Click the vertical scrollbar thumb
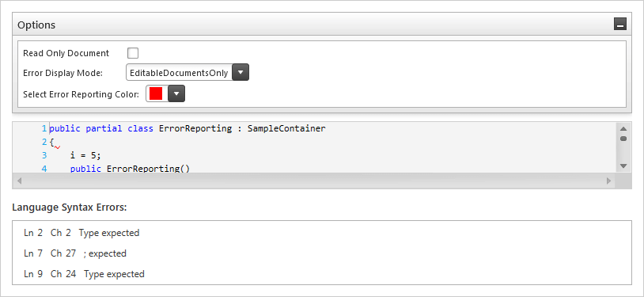The width and height of the screenshot is (644, 297). coord(623,139)
